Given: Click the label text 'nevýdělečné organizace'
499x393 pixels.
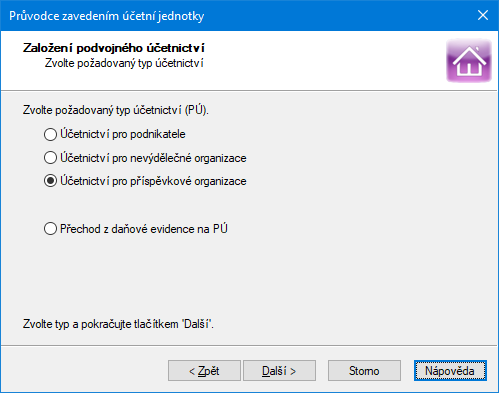Looking at the screenshot, I should (x=188, y=158).
